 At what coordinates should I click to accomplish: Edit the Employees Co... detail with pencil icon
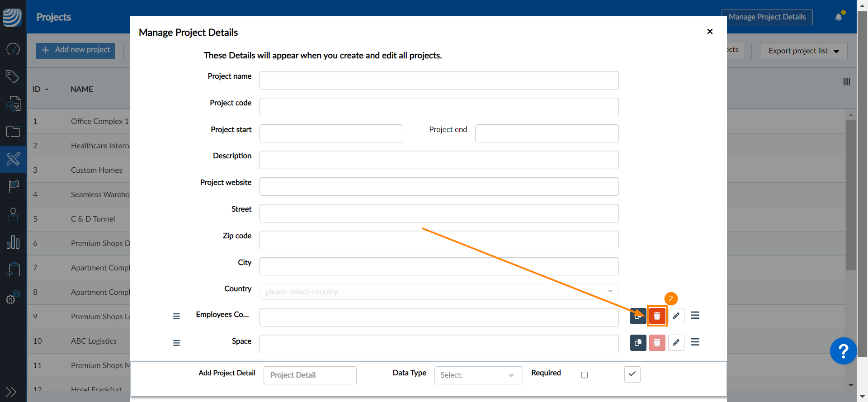[676, 316]
